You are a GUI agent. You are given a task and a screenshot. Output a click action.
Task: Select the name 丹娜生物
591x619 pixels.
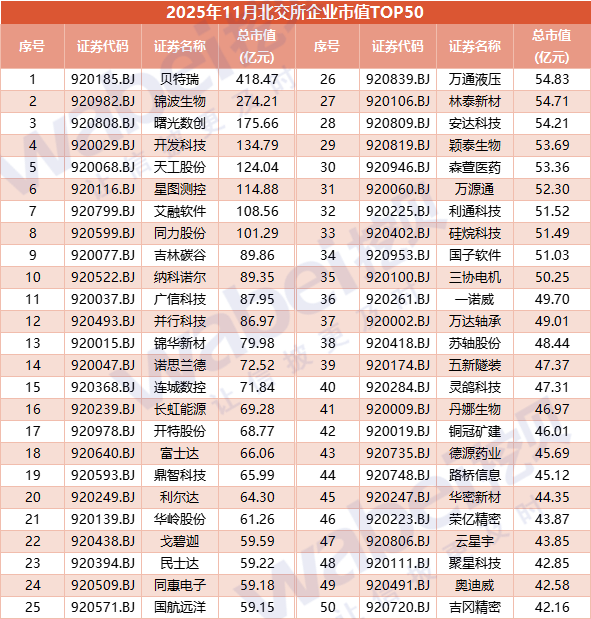[475, 409]
